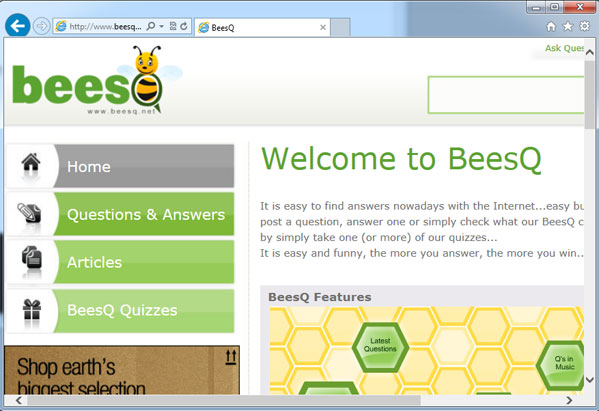599x411 pixels.
Task: Open the browser Home page icon
Action: (551, 26)
